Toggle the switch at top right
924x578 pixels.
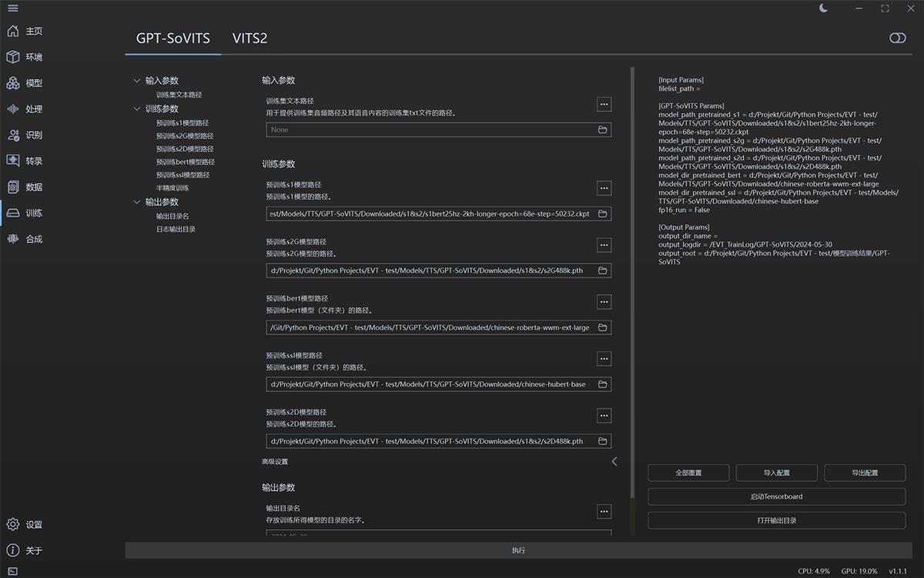[x=897, y=38]
